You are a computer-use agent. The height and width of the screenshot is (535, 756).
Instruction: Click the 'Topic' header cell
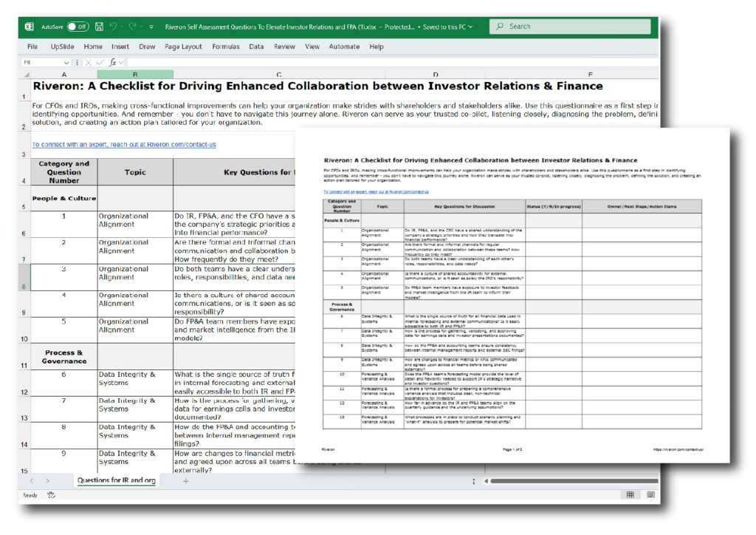pos(135,171)
